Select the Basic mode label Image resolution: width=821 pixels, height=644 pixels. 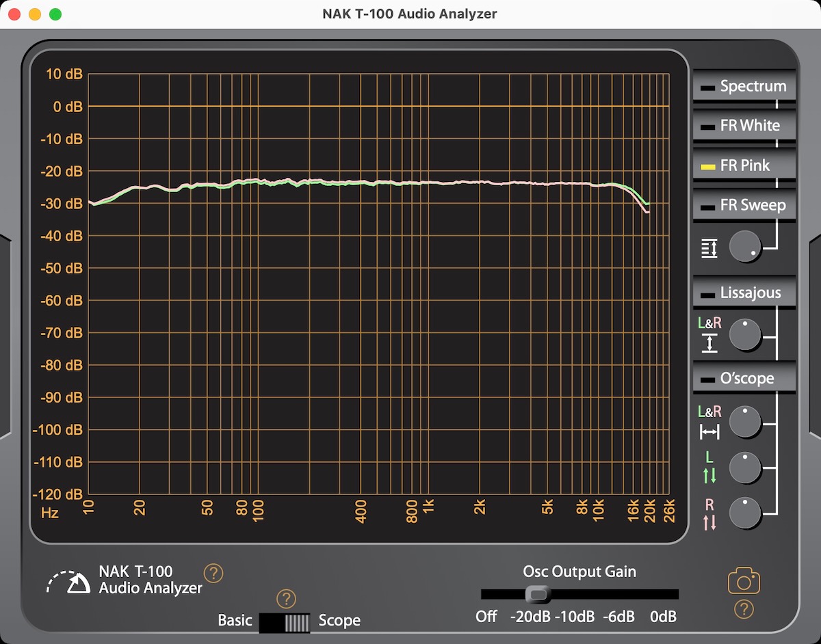[x=235, y=621]
